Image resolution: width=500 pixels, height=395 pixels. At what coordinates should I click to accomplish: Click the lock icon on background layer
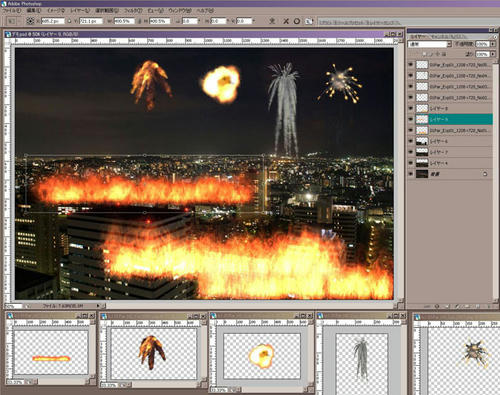[x=485, y=174]
